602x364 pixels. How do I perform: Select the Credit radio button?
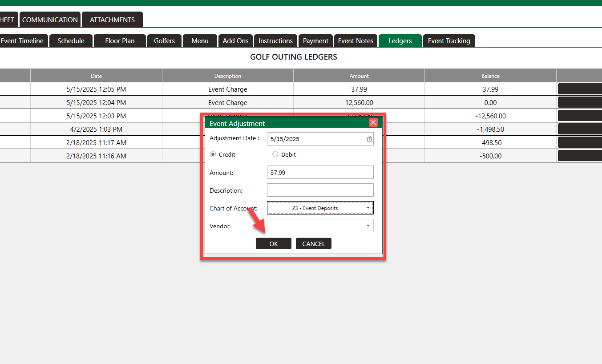pyautogui.click(x=213, y=154)
